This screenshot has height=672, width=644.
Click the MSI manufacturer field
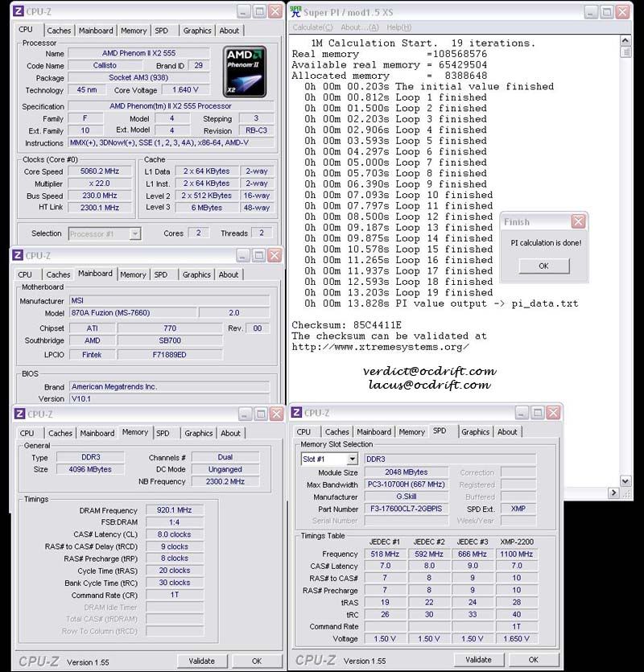pyautogui.click(x=169, y=300)
